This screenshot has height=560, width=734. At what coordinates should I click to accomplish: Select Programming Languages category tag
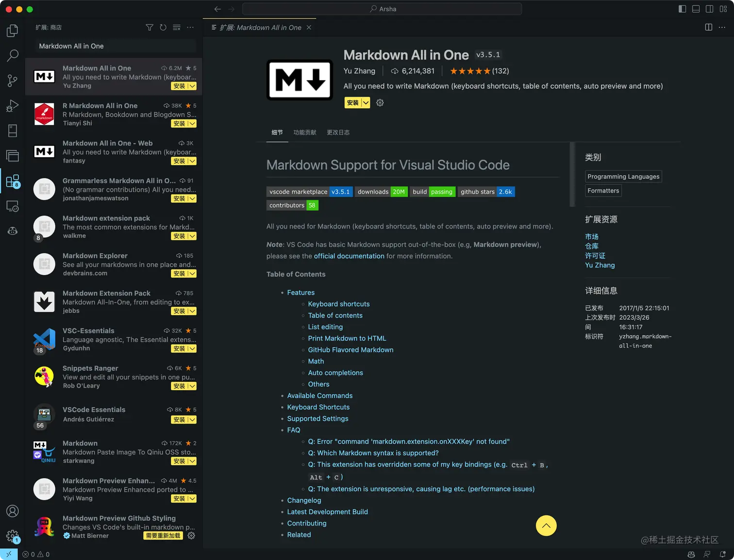point(623,177)
